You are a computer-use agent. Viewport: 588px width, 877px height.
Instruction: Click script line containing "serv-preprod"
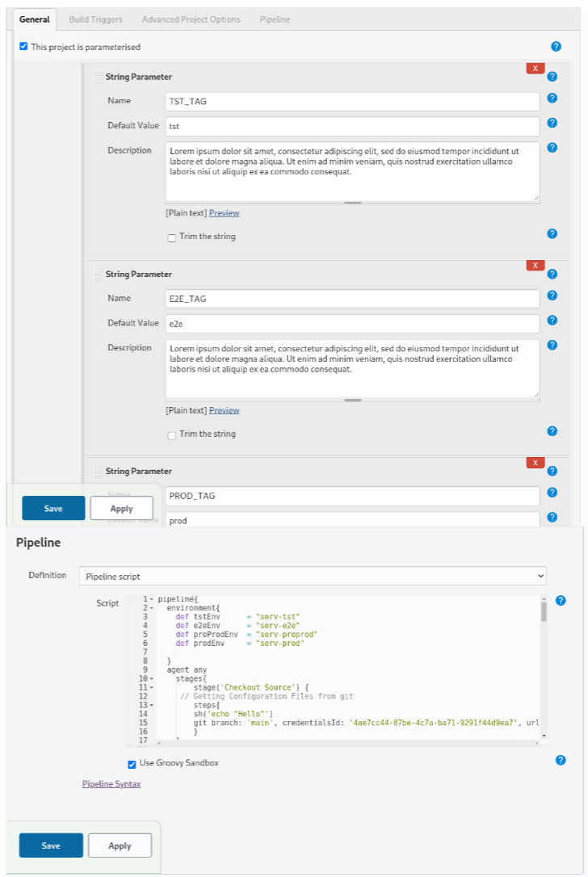tap(246, 635)
